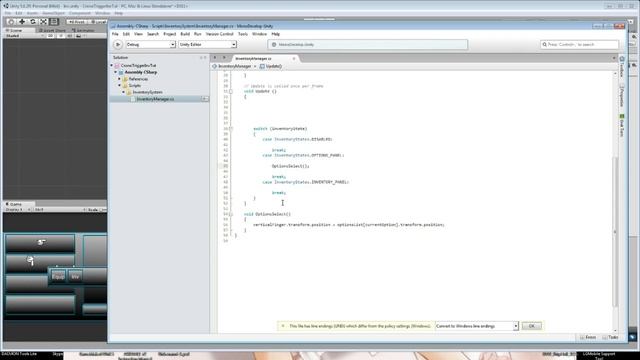Viewport: 640px width, 360px height.
Task: Open MonoDevelop View menu
Action: 138,34
